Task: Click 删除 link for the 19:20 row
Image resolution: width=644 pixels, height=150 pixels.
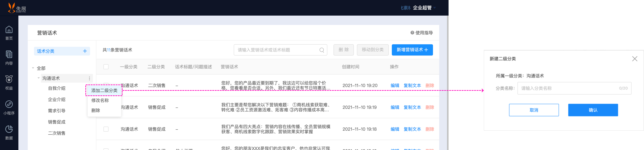Action: (430, 85)
